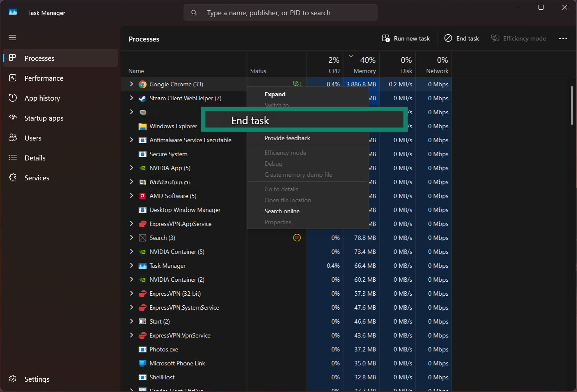Open the Performance page in sidebar
Image resolution: width=577 pixels, height=392 pixels.
tap(44, 78)
